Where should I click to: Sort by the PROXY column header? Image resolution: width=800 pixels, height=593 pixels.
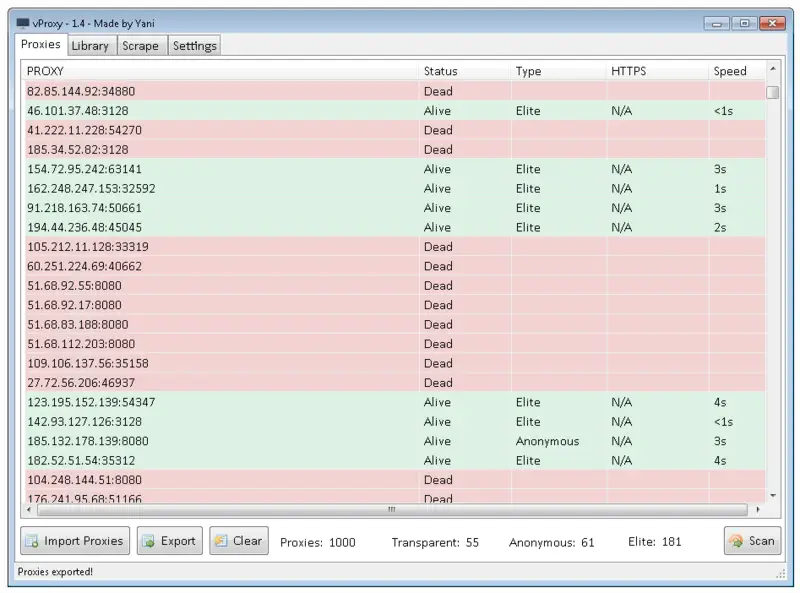click(45, 71)
